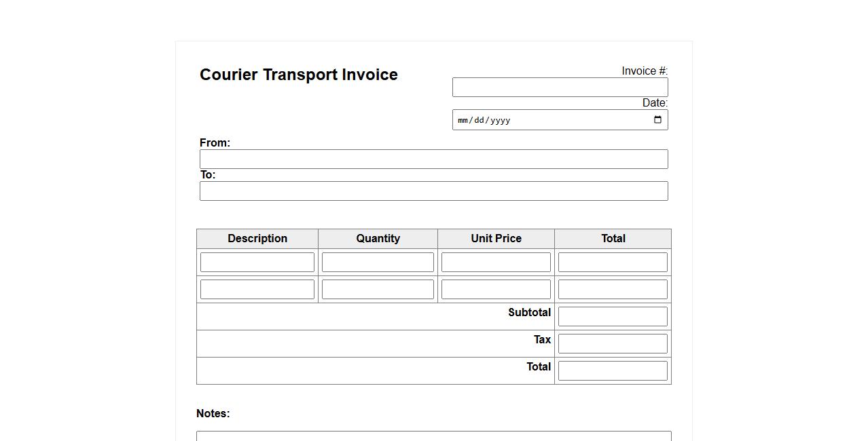868x441 pixels.
Task: Focus first row Unit Price field
Action: (496, 263)
